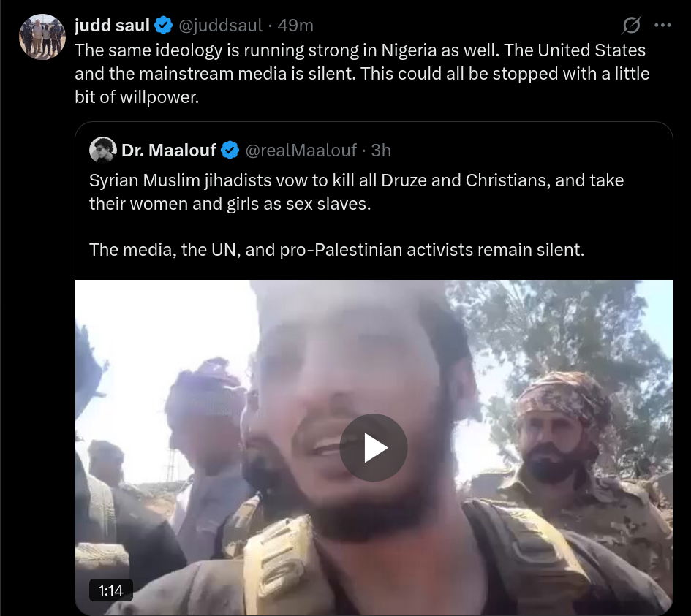Open the three-dot more options menu
The image size is (691, 616).
(x=662, y=25)
